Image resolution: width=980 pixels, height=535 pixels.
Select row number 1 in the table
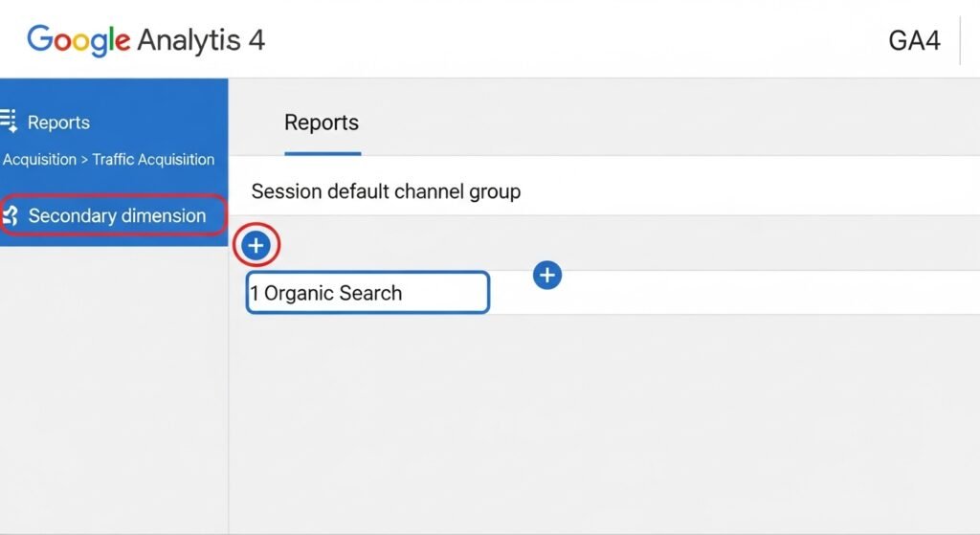[x=254, y=293]
